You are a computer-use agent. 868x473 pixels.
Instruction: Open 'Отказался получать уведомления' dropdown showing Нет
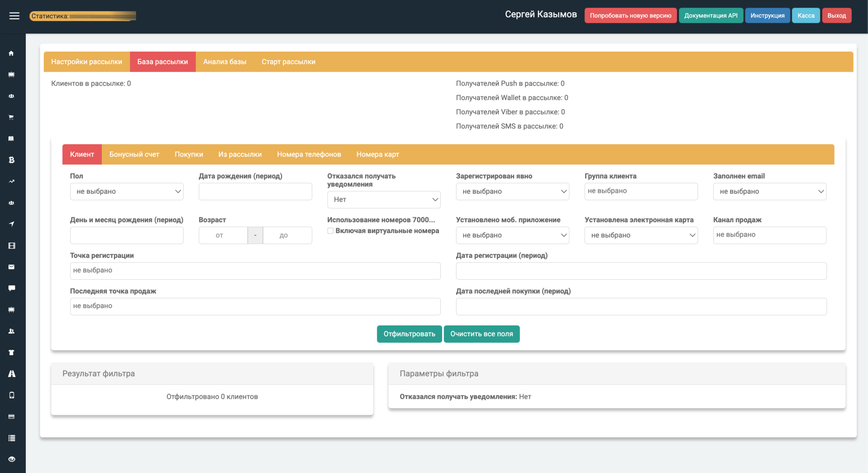coord(384,200)
